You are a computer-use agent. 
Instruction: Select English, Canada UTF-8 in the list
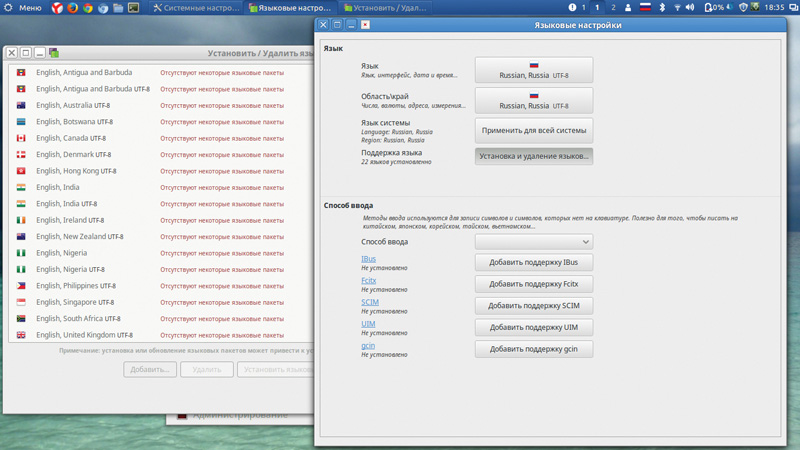coord(70,138)
